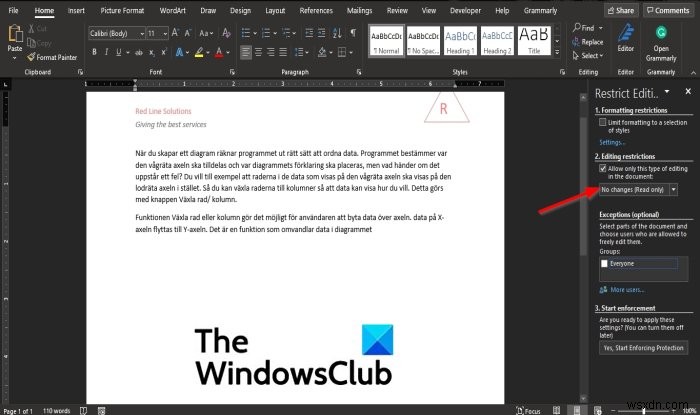Apply strikethrough to text
The height and width of the screenshot is (415, 700).
139,53
